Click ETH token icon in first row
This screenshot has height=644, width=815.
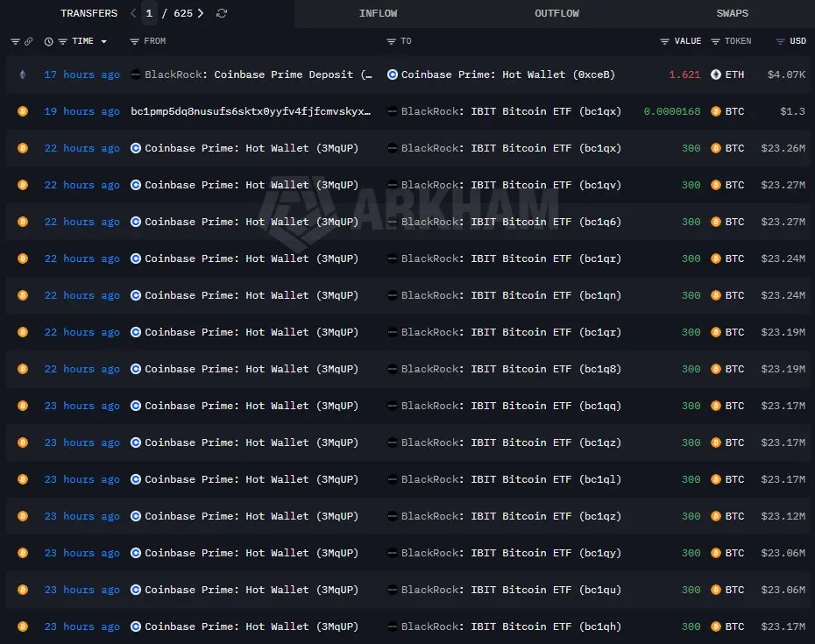(716, 74)
